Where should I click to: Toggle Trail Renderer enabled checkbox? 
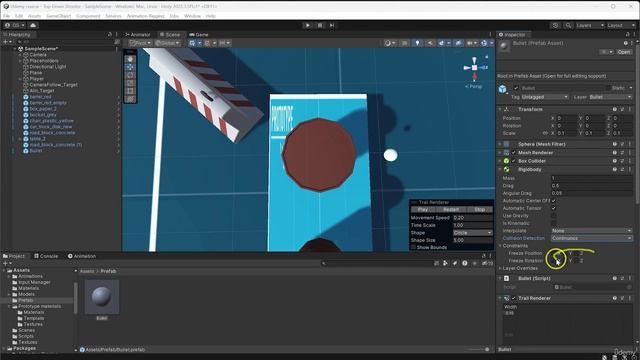(x=514, y=298)
